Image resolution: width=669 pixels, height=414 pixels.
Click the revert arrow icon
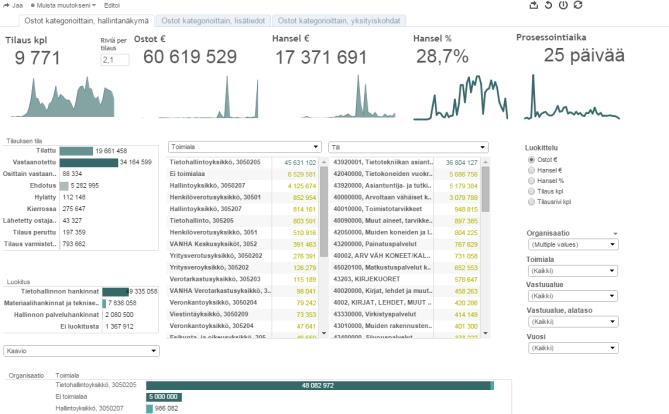pos(548,5)
